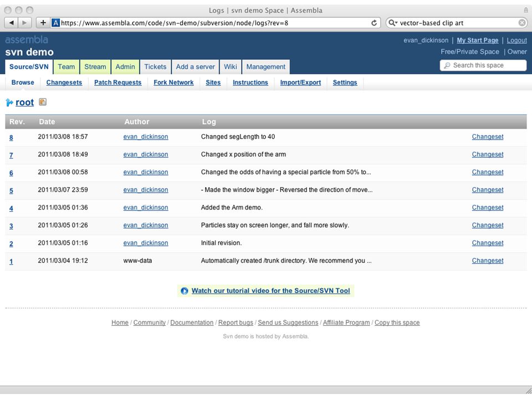The height and width of the screenshot is (399, 532).
Task: View Changeset for 'Changed x position of the arm'
Action: pyautogui.click(x=488, y=155)
